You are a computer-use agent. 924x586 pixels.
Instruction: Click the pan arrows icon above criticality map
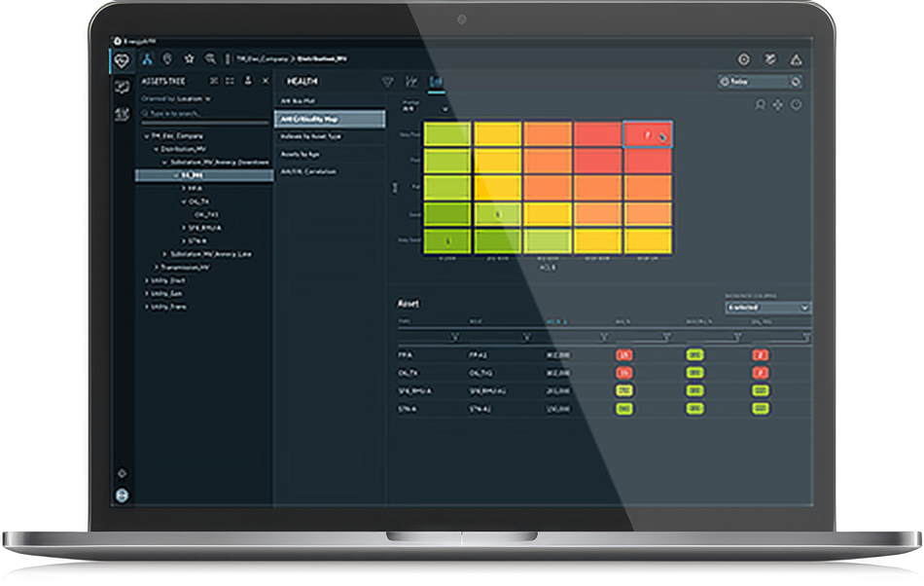pyautogui.click(x=778, y=105)
